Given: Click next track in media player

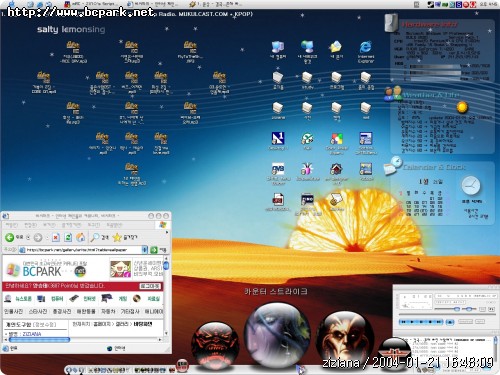Looking at the screenshot, I should [x=438, y=322].
